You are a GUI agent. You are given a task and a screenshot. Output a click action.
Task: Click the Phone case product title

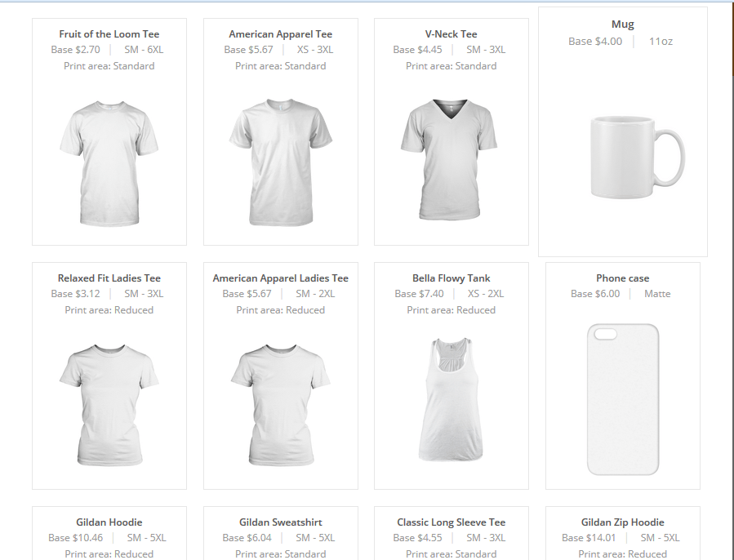click(x=623, y=278)
